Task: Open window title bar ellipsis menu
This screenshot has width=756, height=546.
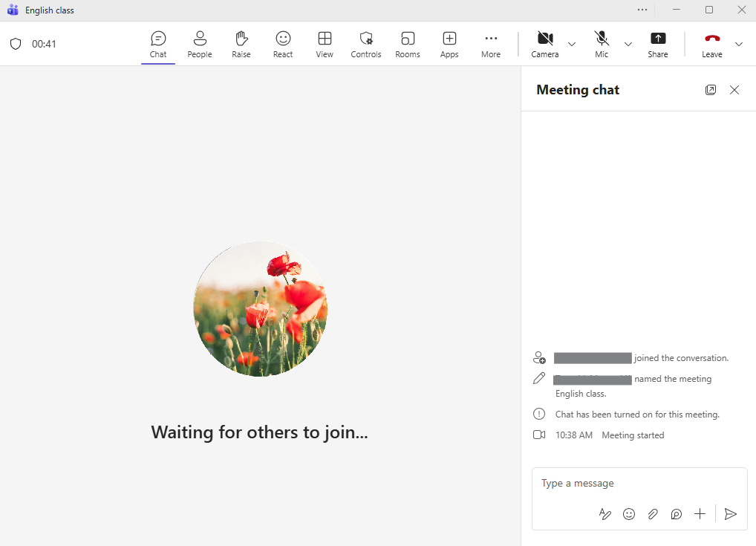Action: coord(642,10)
